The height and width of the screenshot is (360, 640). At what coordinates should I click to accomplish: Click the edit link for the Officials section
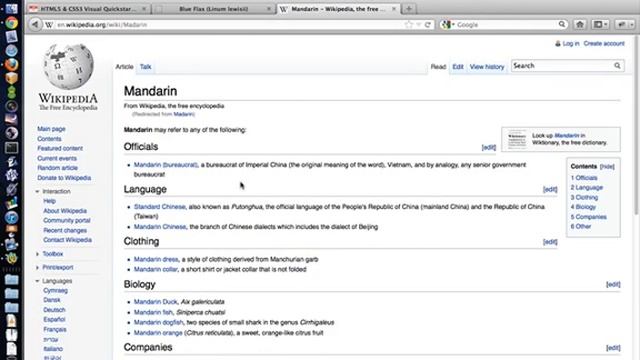(489, 147)
